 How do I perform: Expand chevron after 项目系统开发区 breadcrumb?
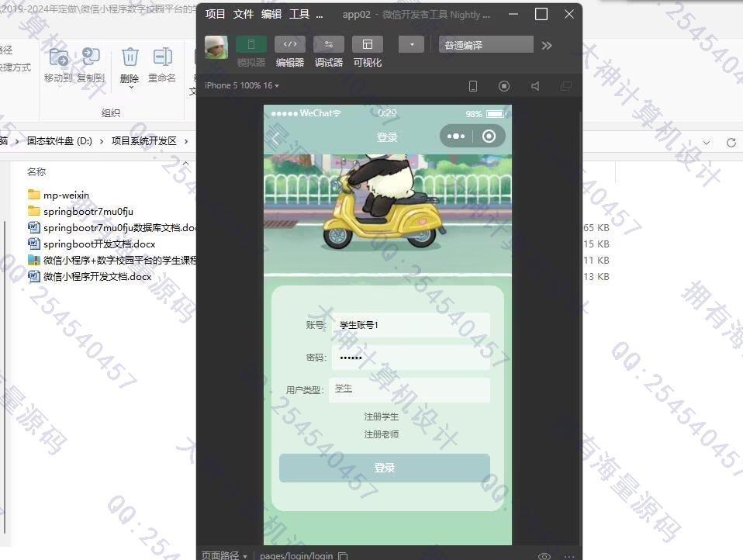pos(186,141)
